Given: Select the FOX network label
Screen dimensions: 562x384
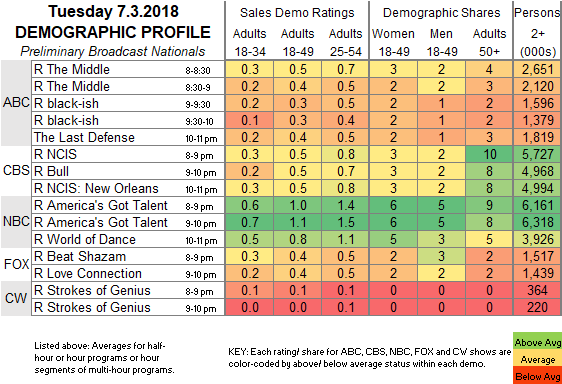Looking at the screenshot, I should click(x=16, y=264).
